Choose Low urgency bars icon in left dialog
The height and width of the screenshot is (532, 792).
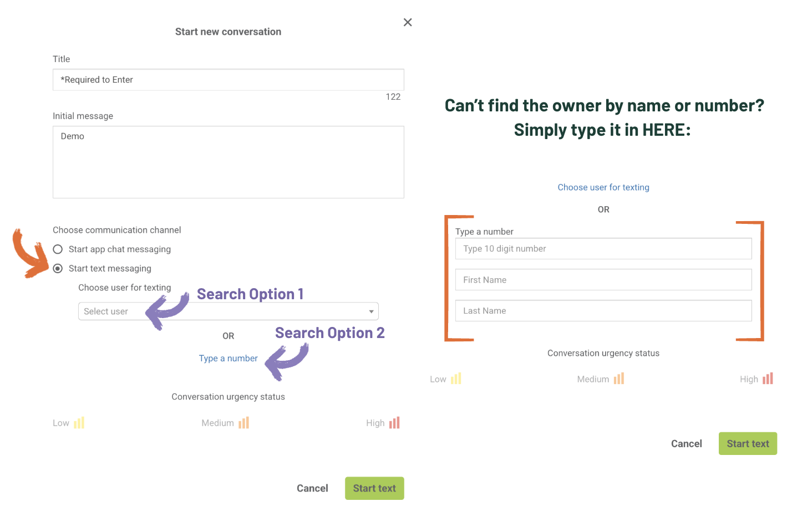[x=79, y=423]
